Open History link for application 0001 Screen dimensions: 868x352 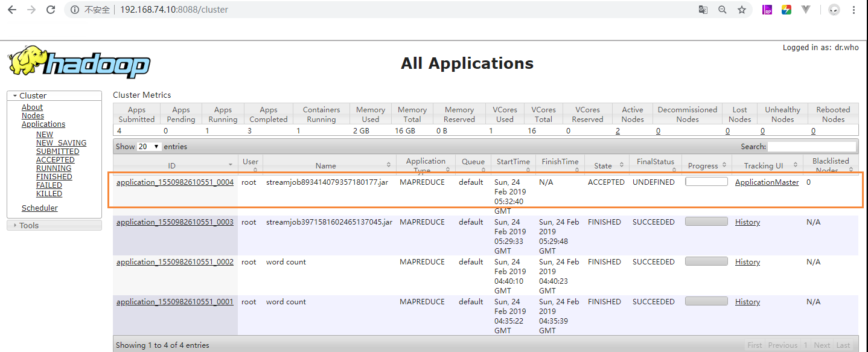[x=747, y=302]
